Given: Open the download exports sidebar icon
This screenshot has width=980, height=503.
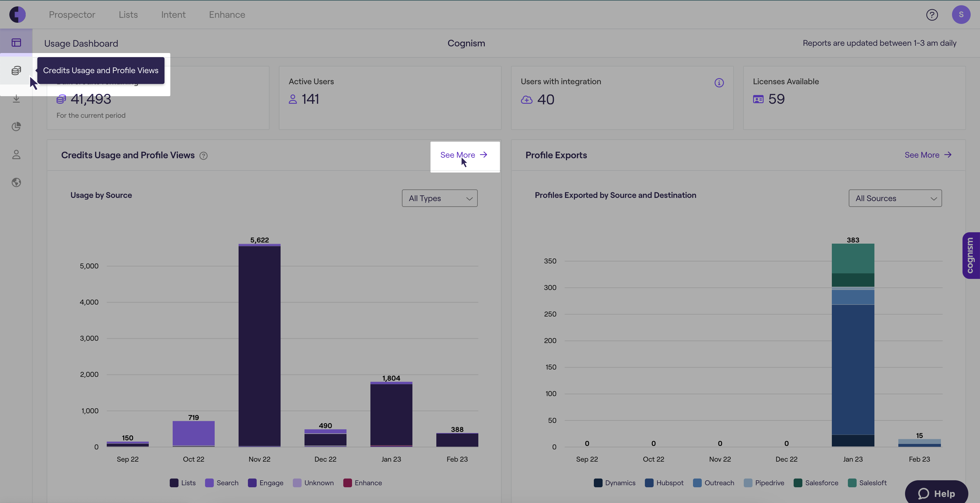Looking at the screenshot, I should pos(16,99).
